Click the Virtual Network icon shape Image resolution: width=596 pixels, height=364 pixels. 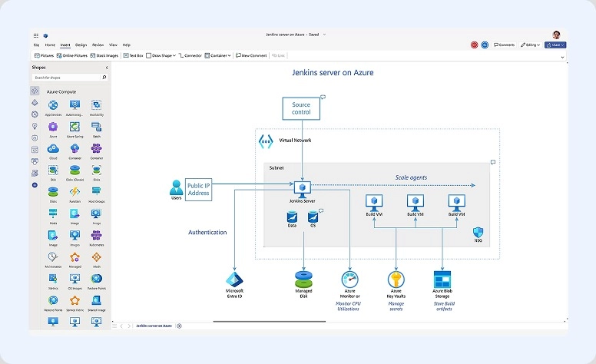tap(266, 141)
